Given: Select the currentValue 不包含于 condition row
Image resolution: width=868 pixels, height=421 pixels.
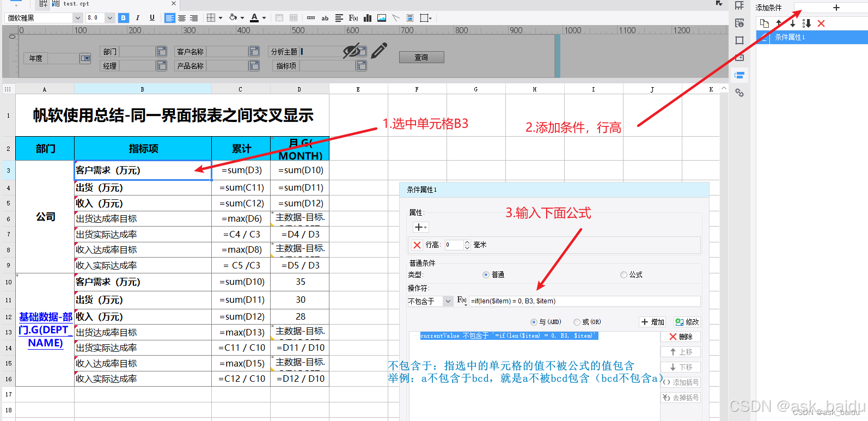Looking at the screenshot, I should [x=509, y=336].
